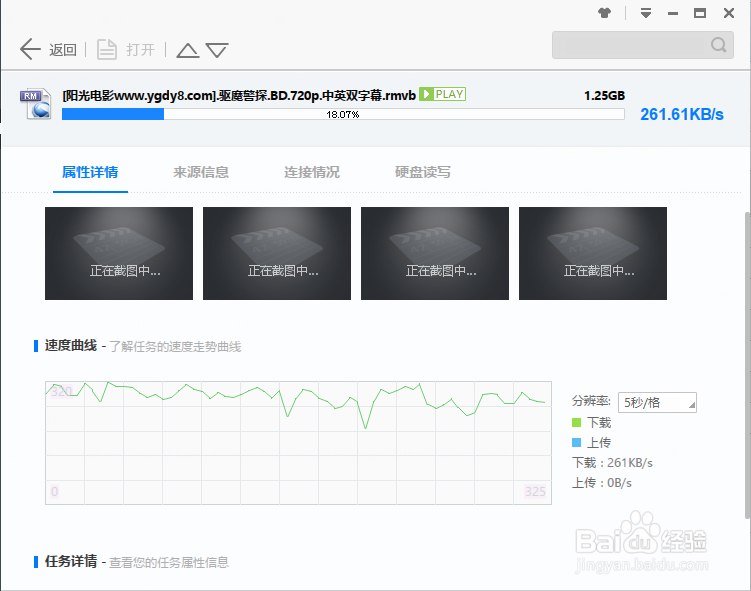751x591 pixels.
Task: Click the 打开 button text
Action: [140, 50]
